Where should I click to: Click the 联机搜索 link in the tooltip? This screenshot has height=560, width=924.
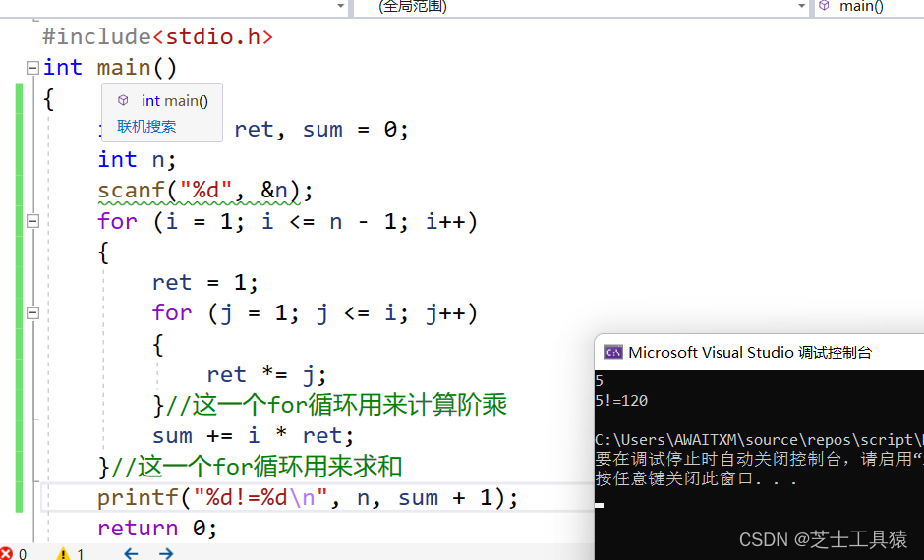(146, 126)
